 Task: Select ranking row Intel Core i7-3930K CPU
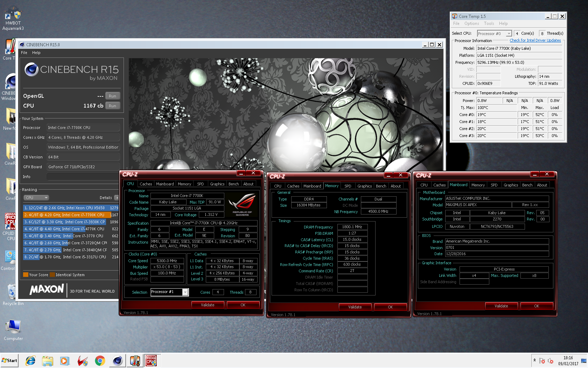(x=71, y=222)
